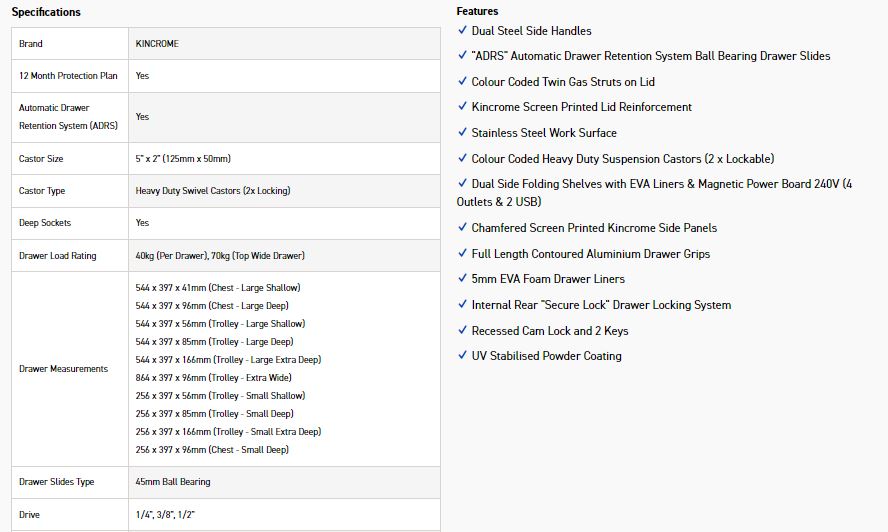Image resolution: width=888 pixels, height=532 pixels.
Task: Click the KINCROME brand value
Action: point(157,44)
